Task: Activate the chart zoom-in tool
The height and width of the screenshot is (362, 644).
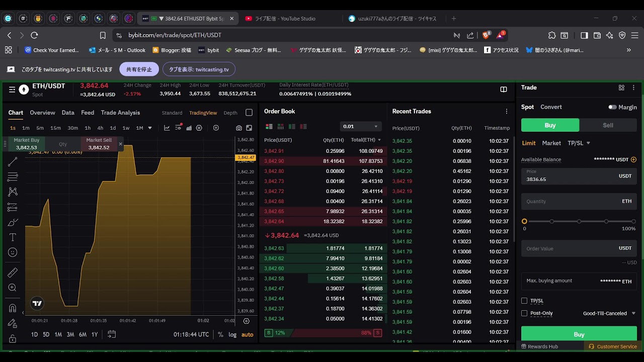Action: coord(13,288)
